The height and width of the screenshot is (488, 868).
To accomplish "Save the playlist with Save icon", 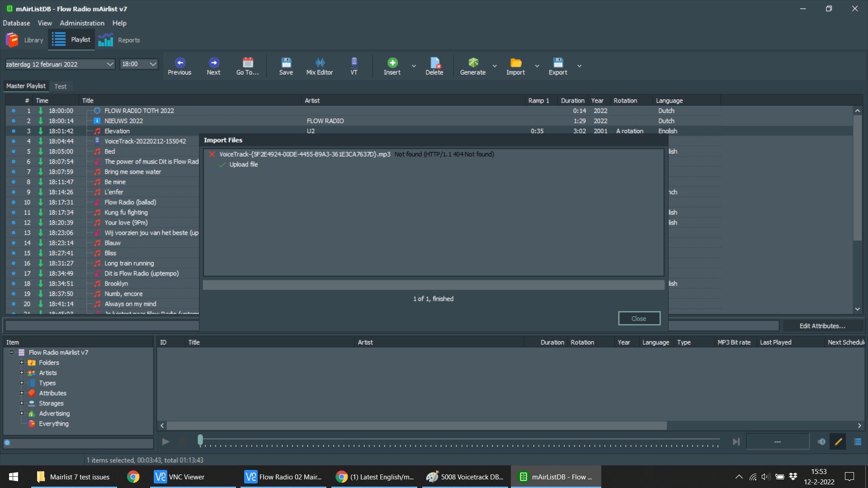I will [x=286, y=63].
